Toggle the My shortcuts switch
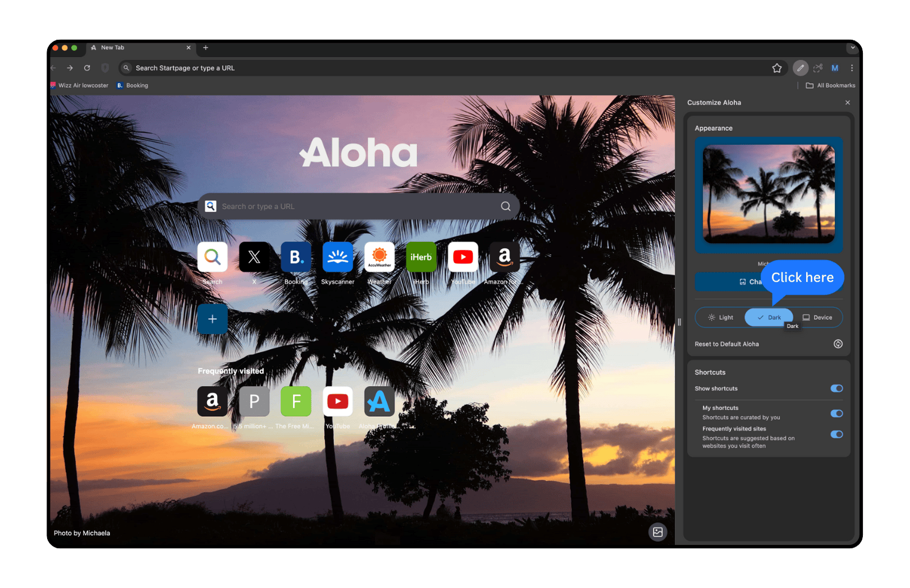Image resolution: width=910 pixels, height=588 pixels. click(x=836, y=414)
